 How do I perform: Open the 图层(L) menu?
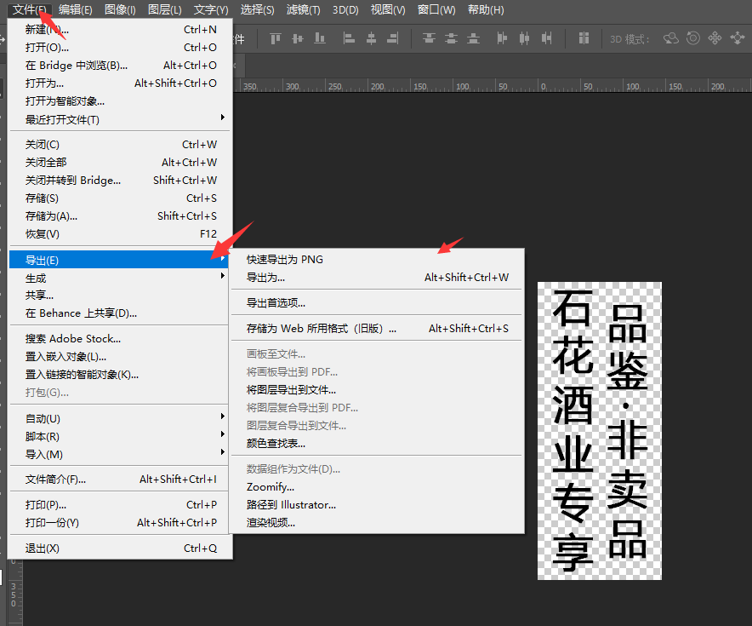pyautogui.click(x=164, y=10)
